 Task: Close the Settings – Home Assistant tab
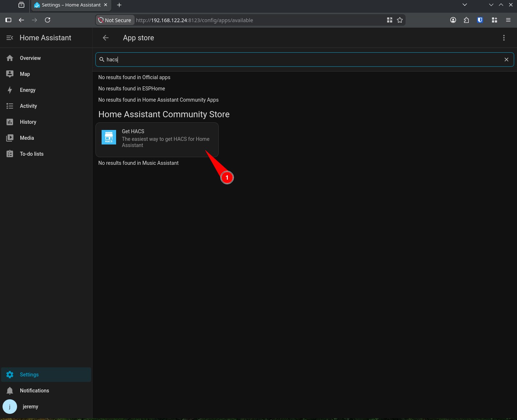(106, 5)
